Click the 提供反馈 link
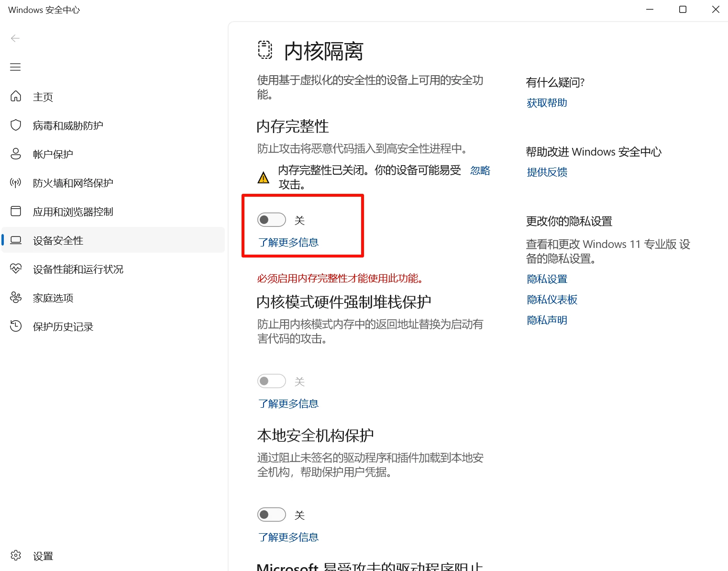The height and width of the screenshot is (571, 728). (547, 172)
